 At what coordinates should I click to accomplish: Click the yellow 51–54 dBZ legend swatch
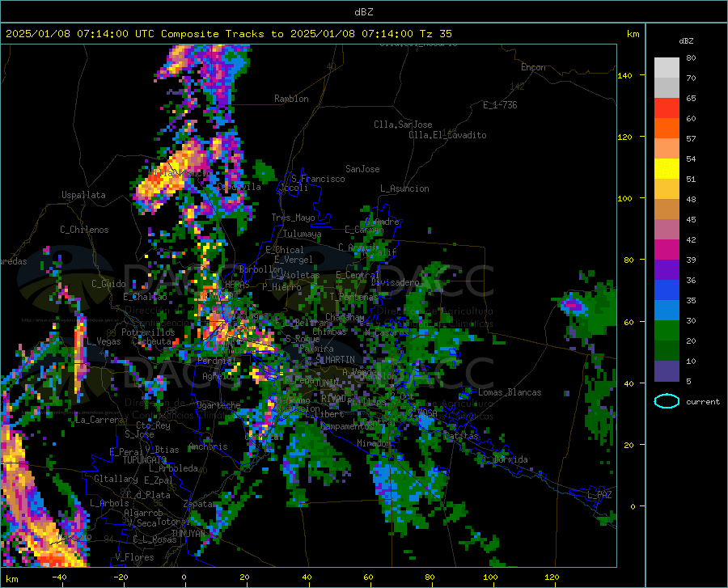tap(667, 169)
